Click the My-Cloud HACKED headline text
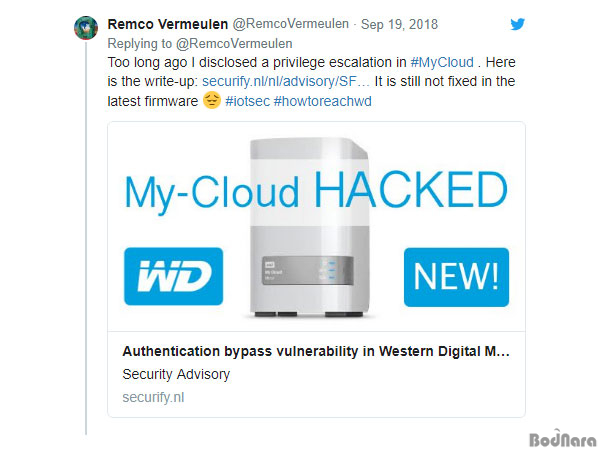The width and height of the screenshot is (600, 450). point(316,191)
